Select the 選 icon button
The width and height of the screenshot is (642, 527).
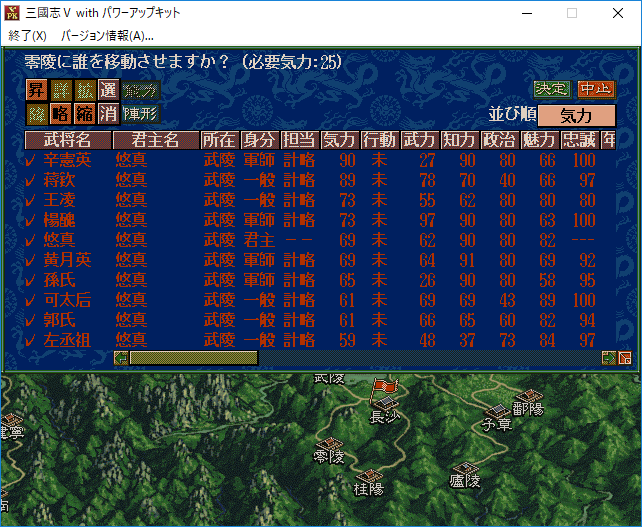point(108,90)
